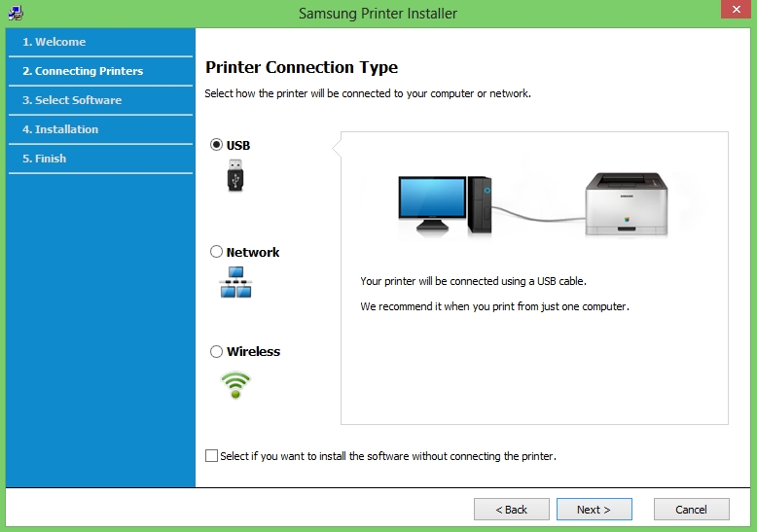The width and height of the screenshot is (757, 532).
Task: Click the Printer Connection Type heading
Action: tap(302, 68)
